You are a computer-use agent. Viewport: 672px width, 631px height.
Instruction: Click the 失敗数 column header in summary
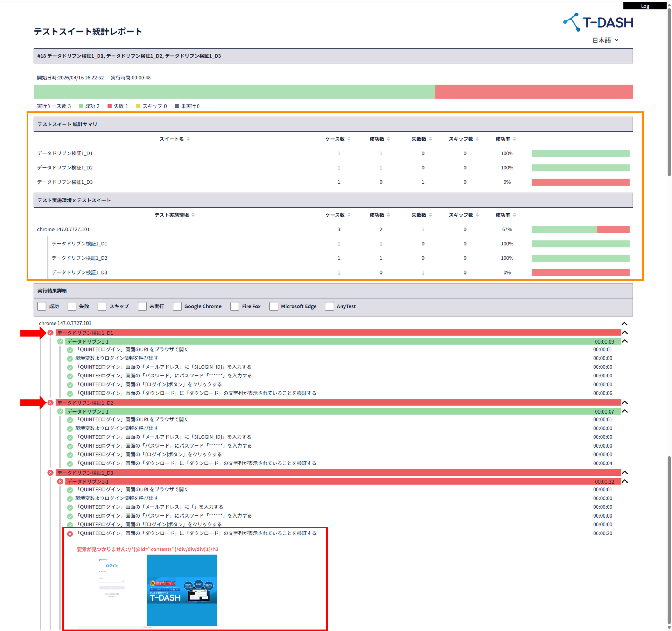(419, 139)
